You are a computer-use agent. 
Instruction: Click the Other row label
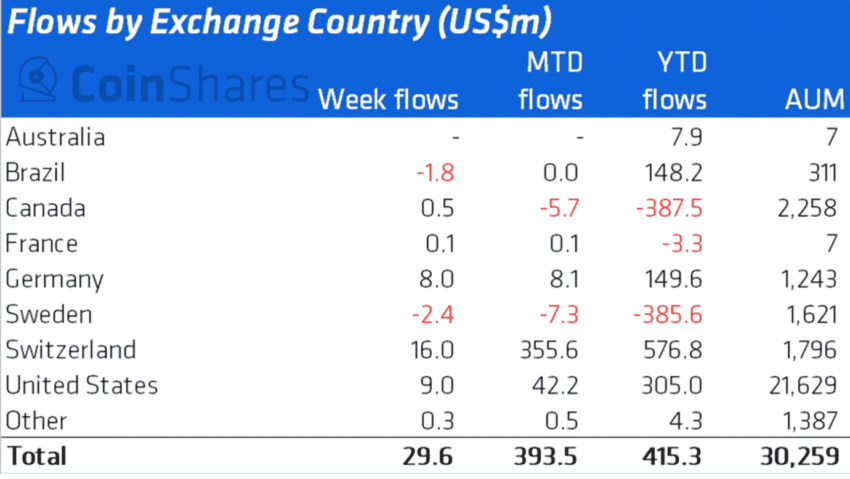pos(36,421)
